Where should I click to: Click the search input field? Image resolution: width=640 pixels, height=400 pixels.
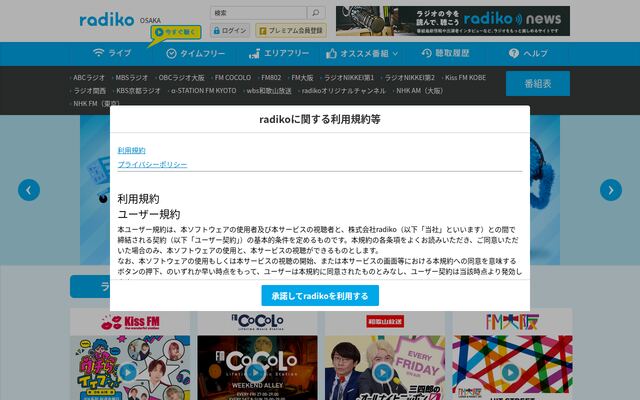coord(258,13)
